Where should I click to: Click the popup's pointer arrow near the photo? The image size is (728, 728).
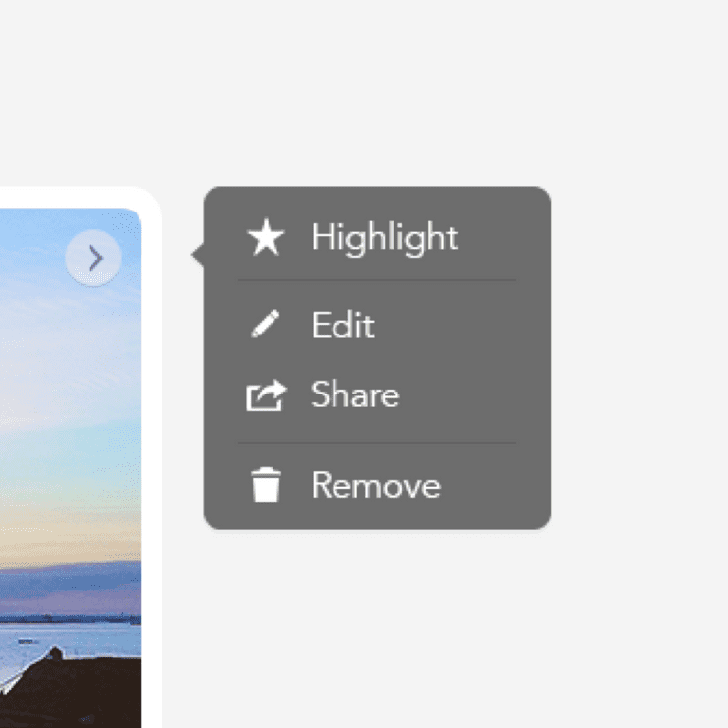(198, 255)
